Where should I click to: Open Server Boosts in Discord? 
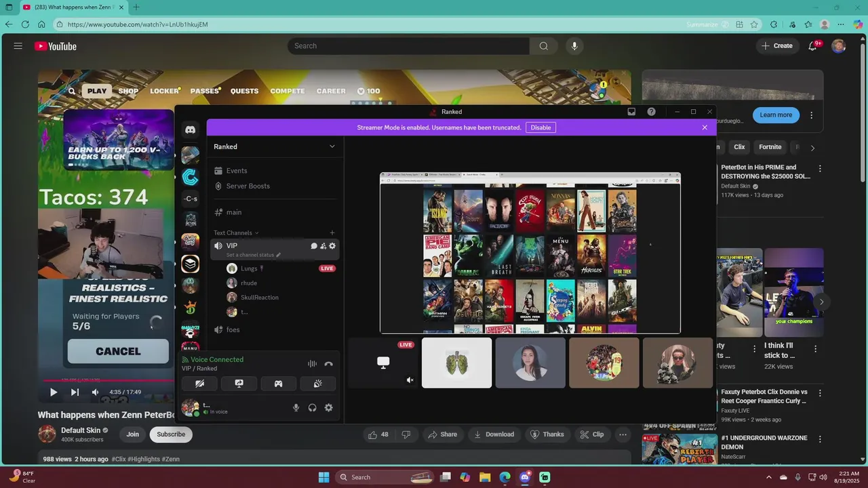pyautogui.click(x=248, y=186)
